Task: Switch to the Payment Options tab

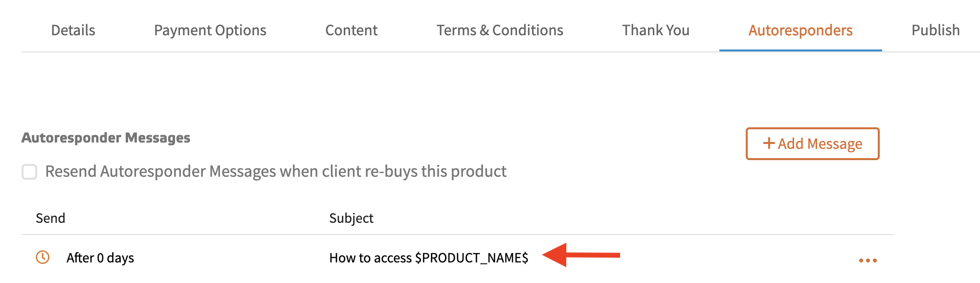Action: click(x=210, y=30)
